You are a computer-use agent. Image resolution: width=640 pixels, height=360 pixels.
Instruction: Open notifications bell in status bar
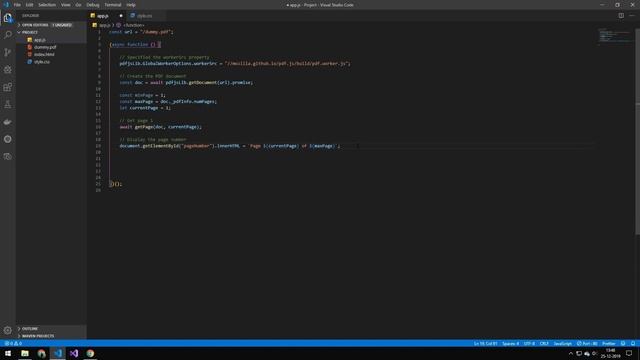pyautogui.click(x=633, y=343)
